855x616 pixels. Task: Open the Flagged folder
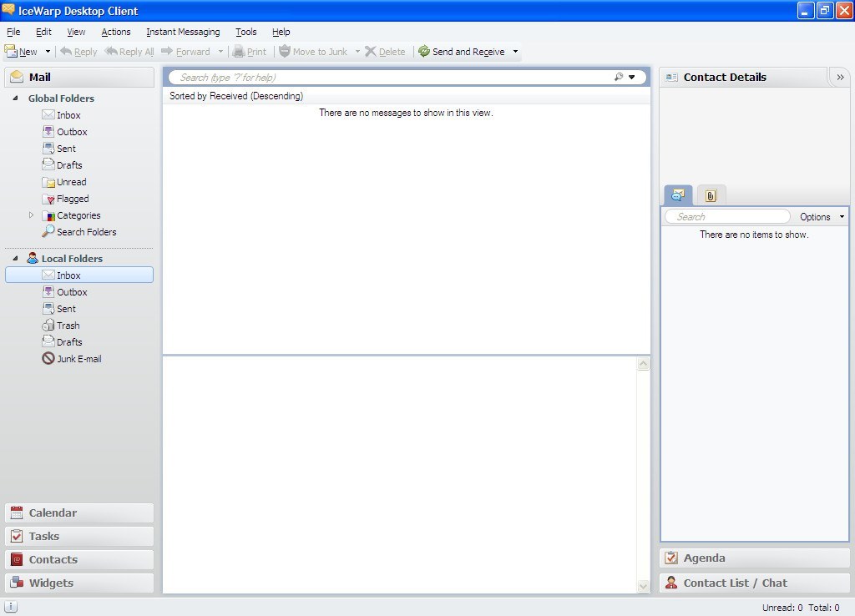tap(65, 199)
